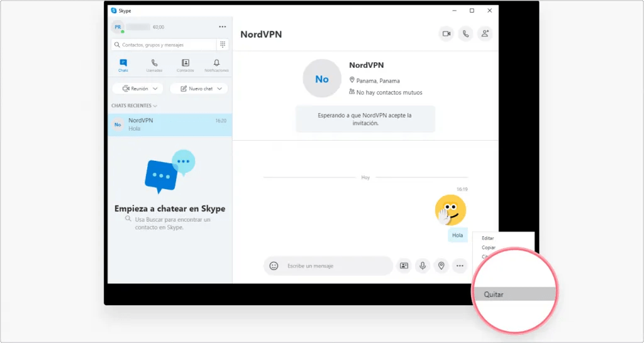The width and height of the screenshot is (644, 343).
Task: Start an audio call with NordVPN
Action: 466,34
